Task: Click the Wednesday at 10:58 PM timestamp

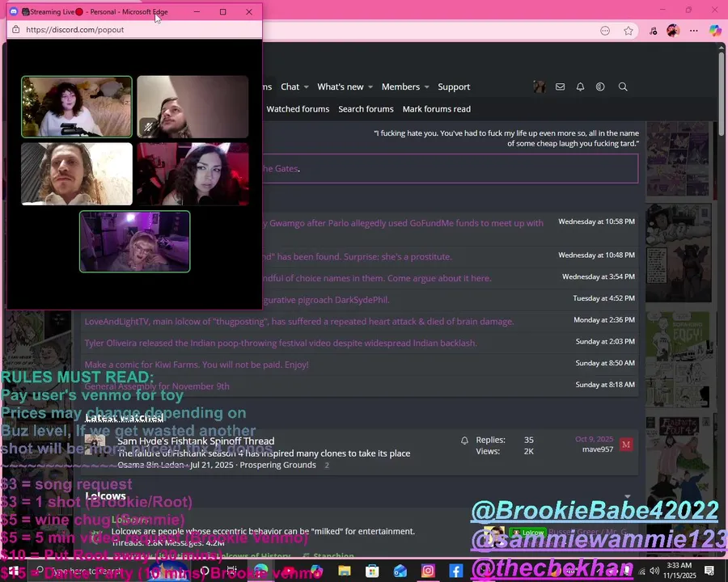Action: pyautogui.click(x=596, y=221)
